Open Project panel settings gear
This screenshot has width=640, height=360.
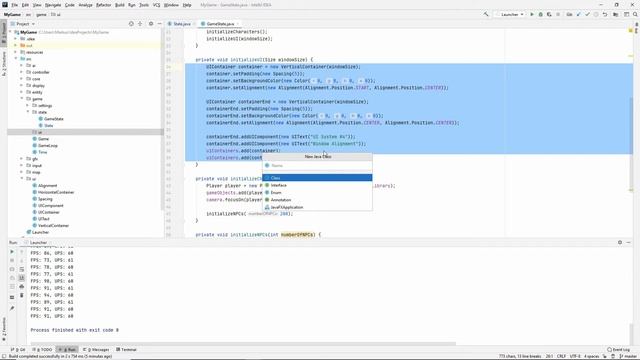151,24
